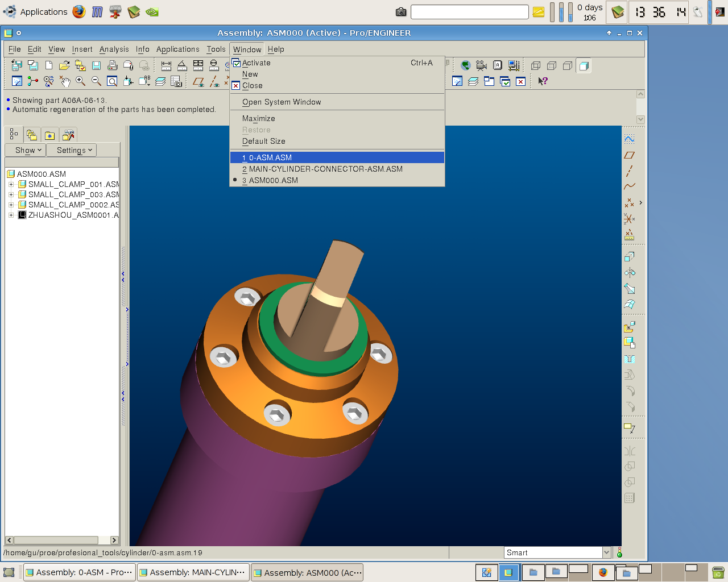This screenshot has width=728, height=582.
Task: Expand the SMALL_CLAMP_001.ASM tree node
Action: click(x=11, y=184)
